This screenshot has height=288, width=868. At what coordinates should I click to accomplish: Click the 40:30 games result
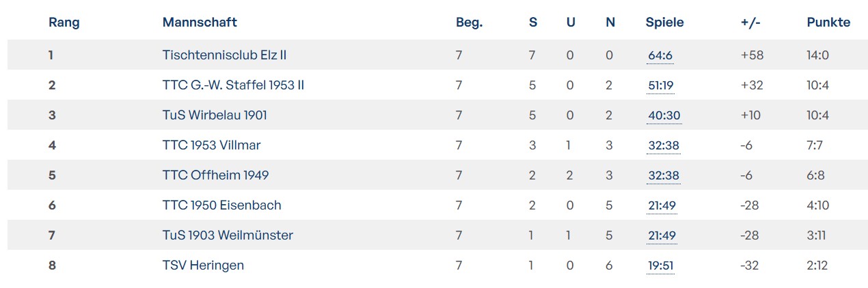point(664,115)
